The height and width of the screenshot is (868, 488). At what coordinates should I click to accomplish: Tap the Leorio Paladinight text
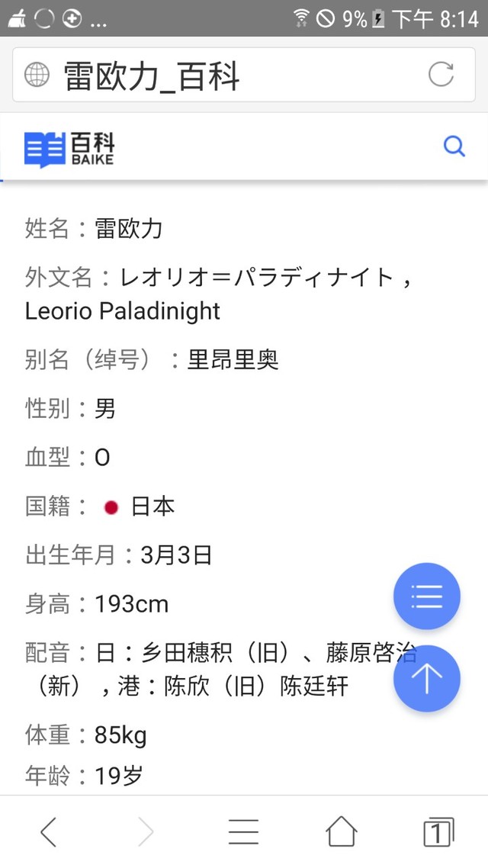pos(123,311)
